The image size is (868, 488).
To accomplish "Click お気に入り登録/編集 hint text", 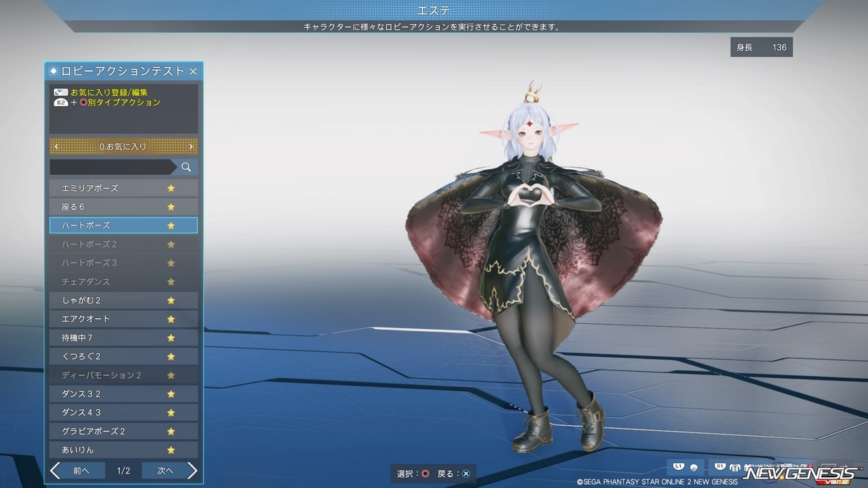I will [109, 93].
